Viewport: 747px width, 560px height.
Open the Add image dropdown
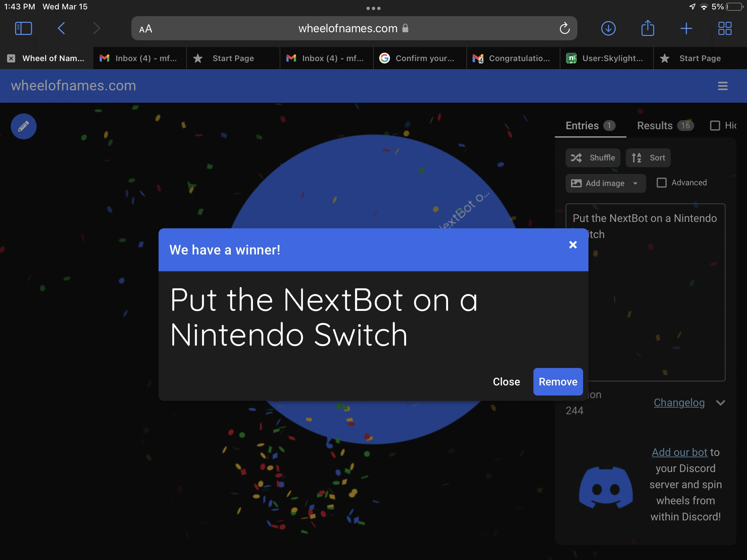[x=605, y=183]
